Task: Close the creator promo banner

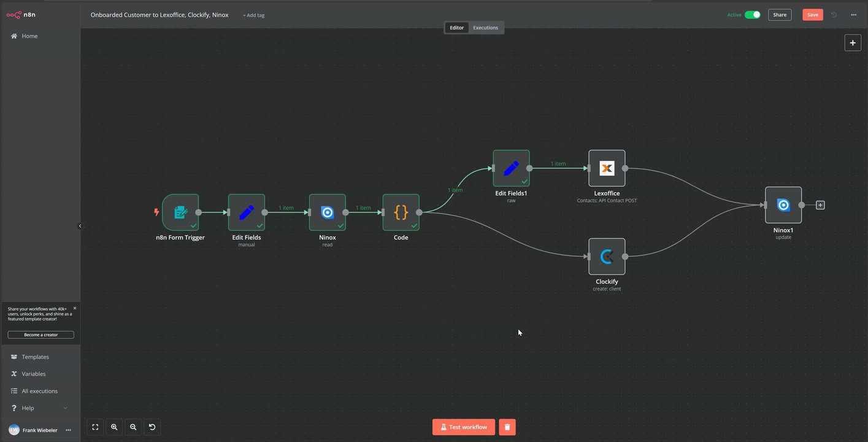Action: [x=75, y=308]
